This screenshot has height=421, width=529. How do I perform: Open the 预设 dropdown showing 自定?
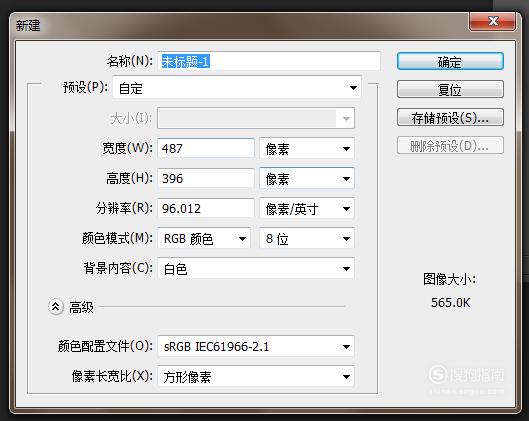click(236, 88)
